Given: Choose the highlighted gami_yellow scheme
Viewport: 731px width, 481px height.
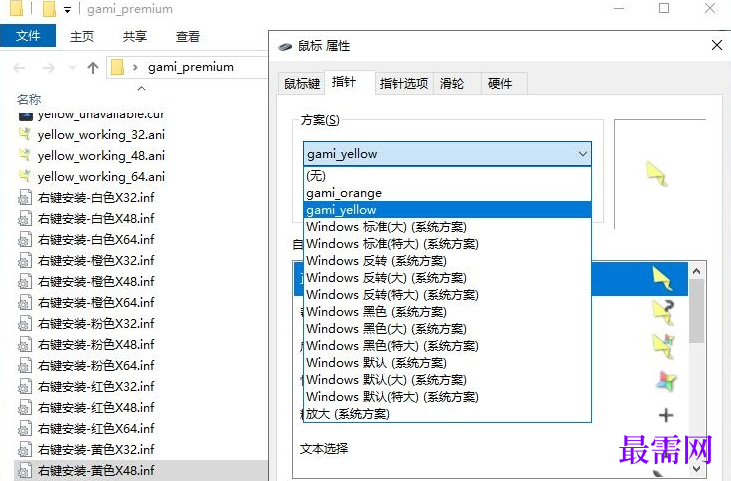Looking at the screenshot, I should pyautogui.click(x=447, y=210).
